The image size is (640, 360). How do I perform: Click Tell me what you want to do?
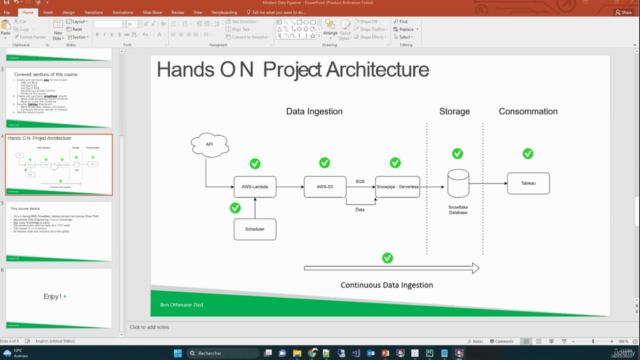tap(276, 13)
